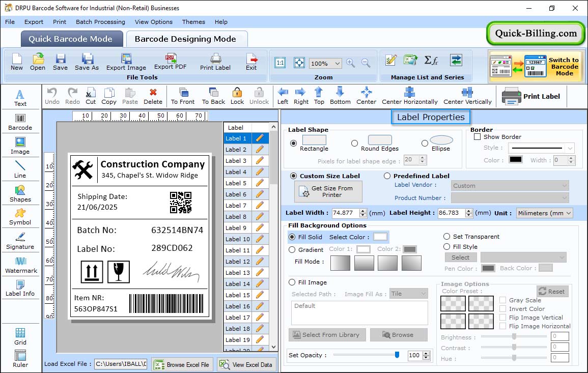Open the Shapes tool
588x373 pixels.
click(20, 193)
